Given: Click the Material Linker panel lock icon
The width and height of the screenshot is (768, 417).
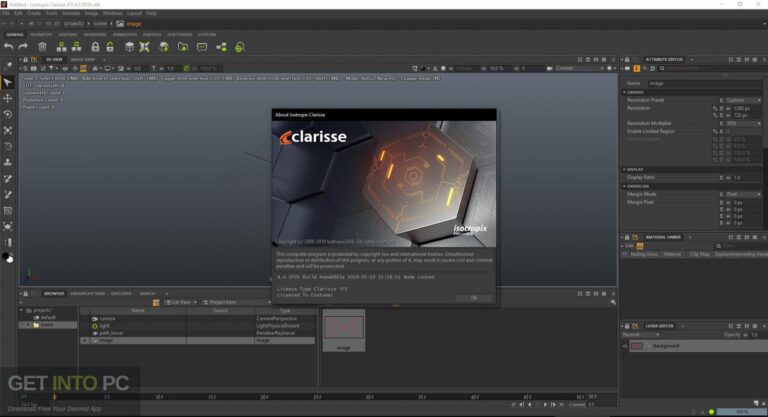Looking at the screenshot, I should (627, 238).
